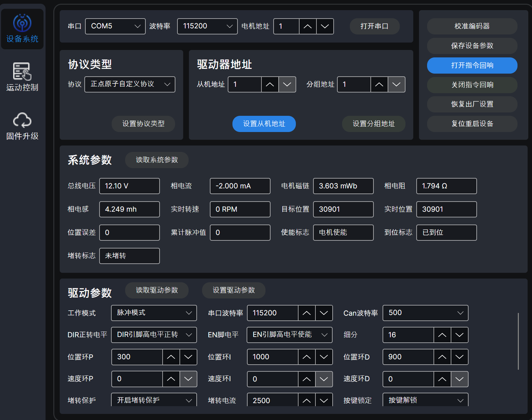
Task: Expand the DIR正转电平 dropdown
Action: [154, 335]
